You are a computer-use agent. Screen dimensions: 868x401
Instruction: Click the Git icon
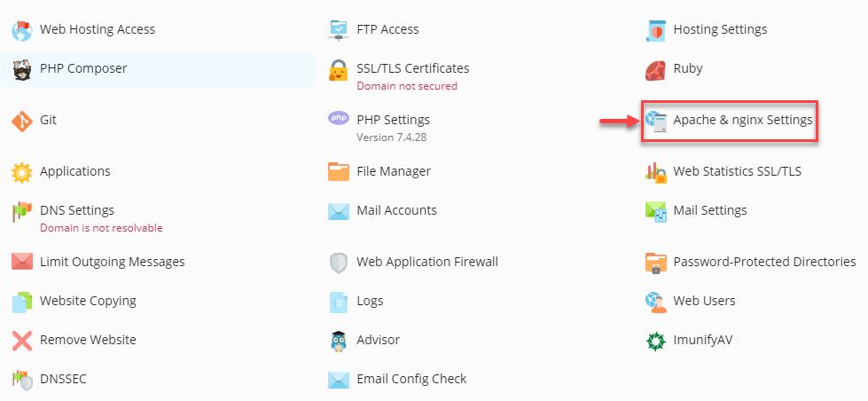click(22, 121)
